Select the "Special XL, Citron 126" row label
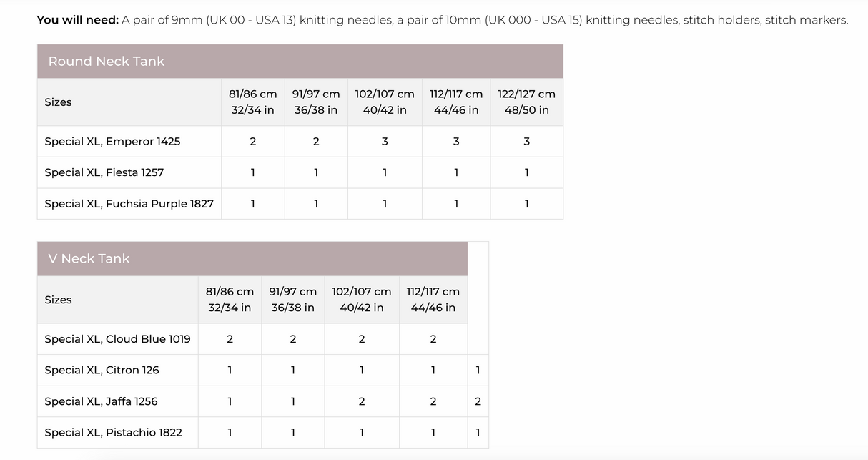This screenshot has width=868, height=460. tap(102, 371)
